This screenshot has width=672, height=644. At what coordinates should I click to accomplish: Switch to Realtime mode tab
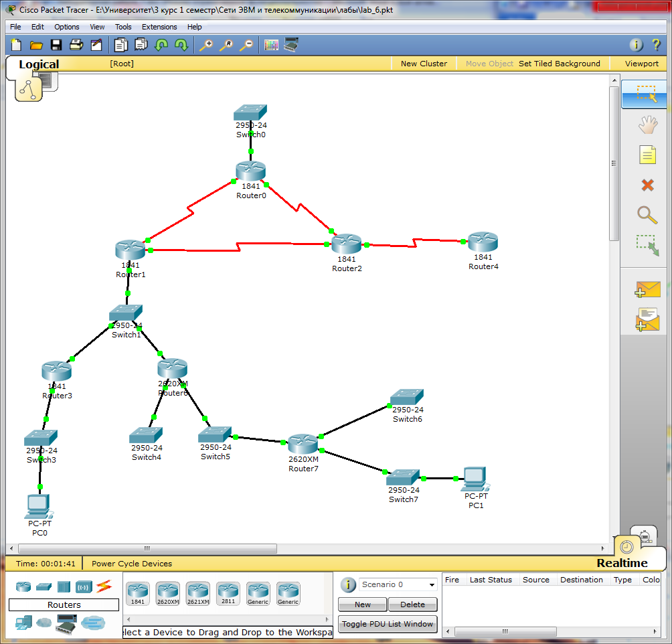coord(622,563)
